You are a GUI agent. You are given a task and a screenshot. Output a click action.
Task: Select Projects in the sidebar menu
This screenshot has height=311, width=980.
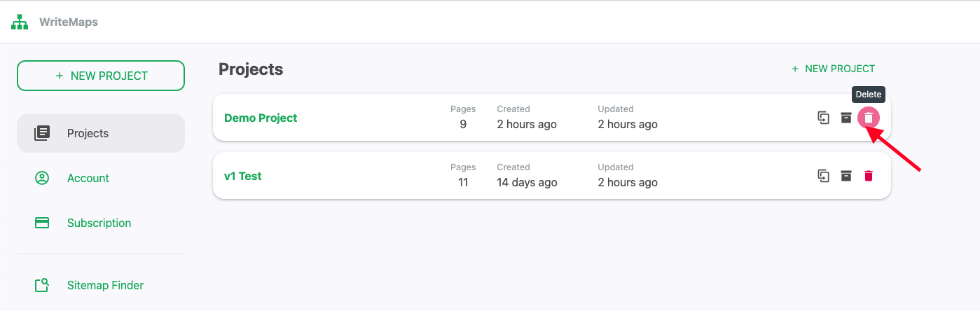click(x=101, y=133)
